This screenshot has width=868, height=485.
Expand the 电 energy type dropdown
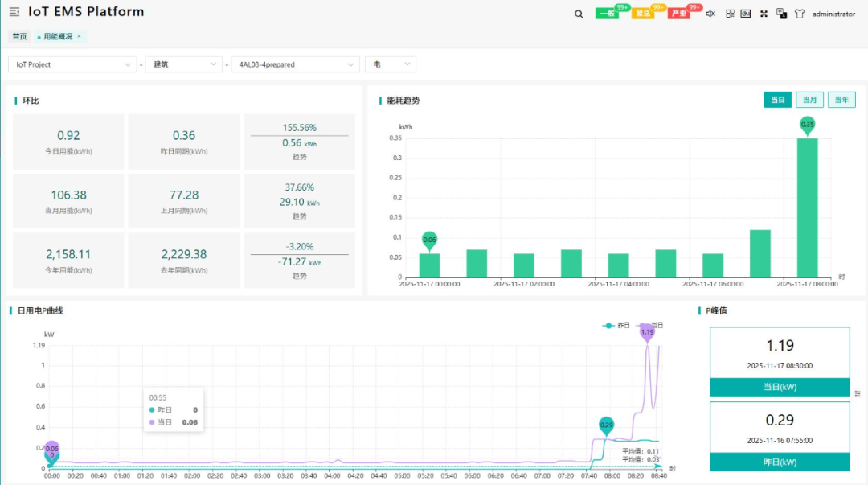pos(391,64)
